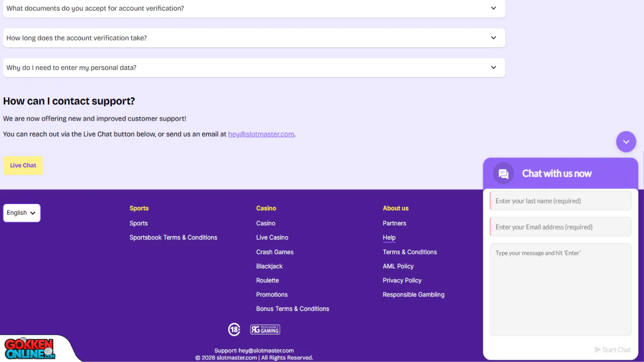Screen dimensions: 644x362
Task: Click into the chat message text area
Action: point(560,289)
